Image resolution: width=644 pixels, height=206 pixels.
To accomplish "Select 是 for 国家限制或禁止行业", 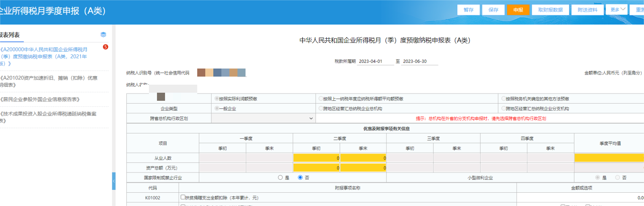I will (x=281, y=177).
